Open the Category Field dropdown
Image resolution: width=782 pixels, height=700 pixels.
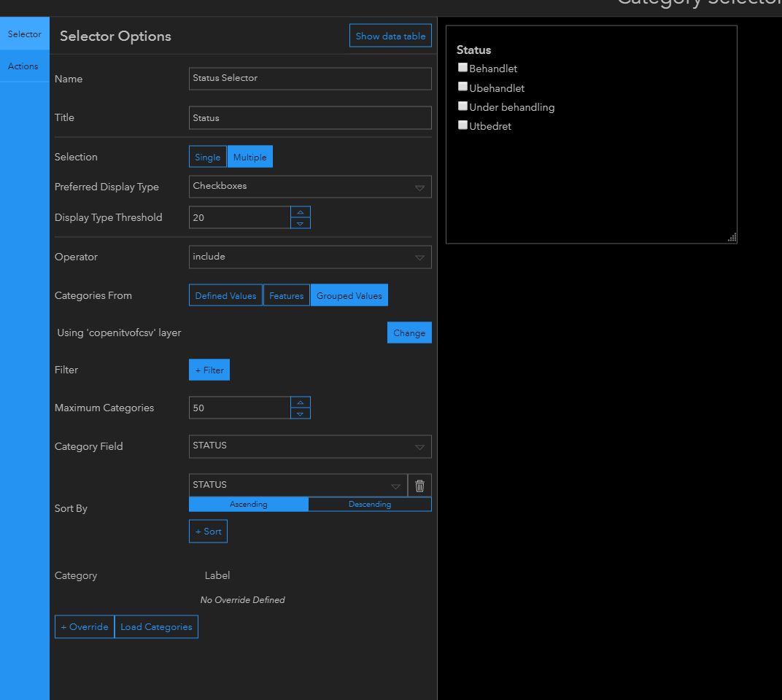[x=420, y=446]
